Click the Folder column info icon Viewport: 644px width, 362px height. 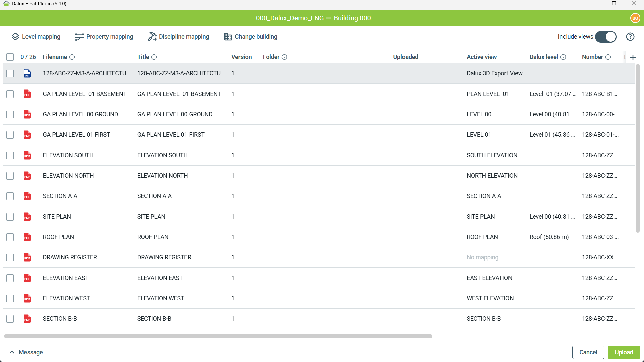(284, 57)
